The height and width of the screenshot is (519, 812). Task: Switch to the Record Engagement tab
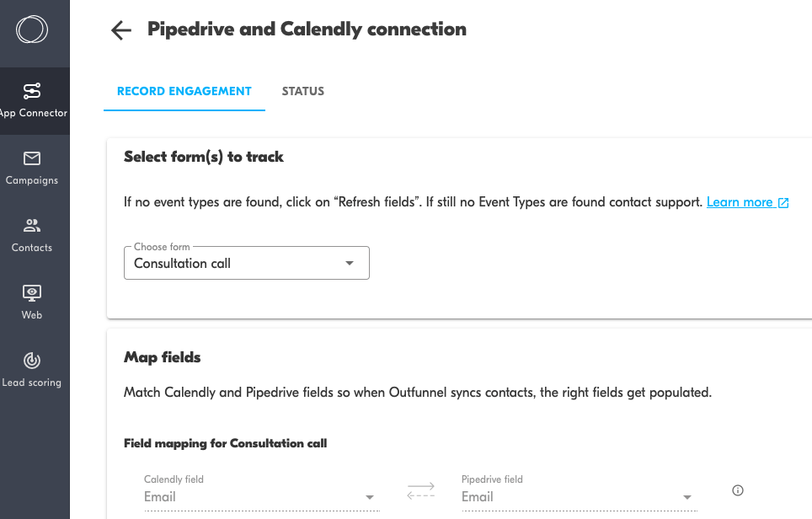tap(184, 91)
